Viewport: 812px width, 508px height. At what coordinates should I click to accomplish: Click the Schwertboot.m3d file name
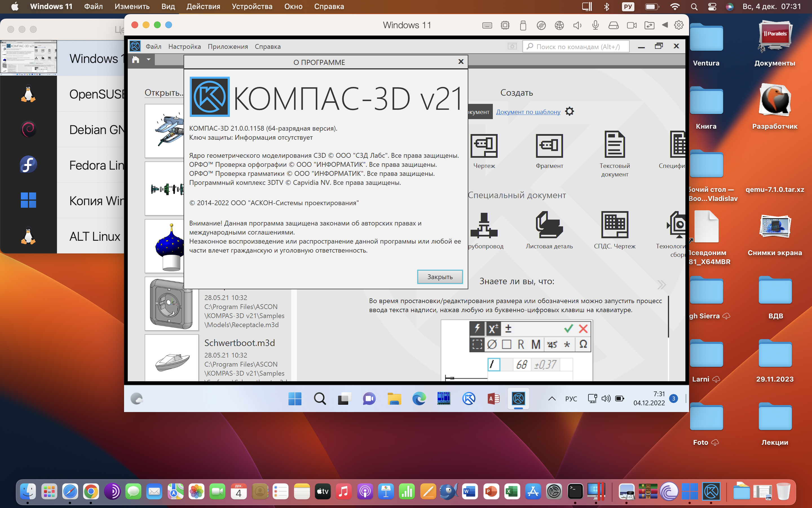coord(240,342)
